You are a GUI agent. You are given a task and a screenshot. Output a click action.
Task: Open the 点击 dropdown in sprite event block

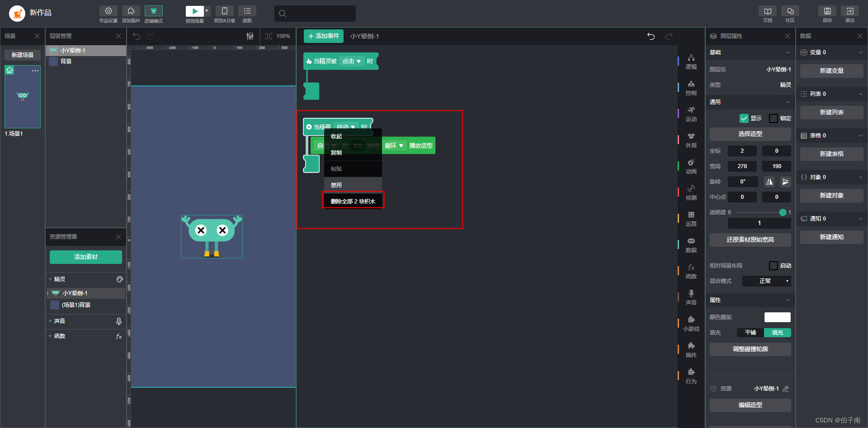click(x=351, y=61)
